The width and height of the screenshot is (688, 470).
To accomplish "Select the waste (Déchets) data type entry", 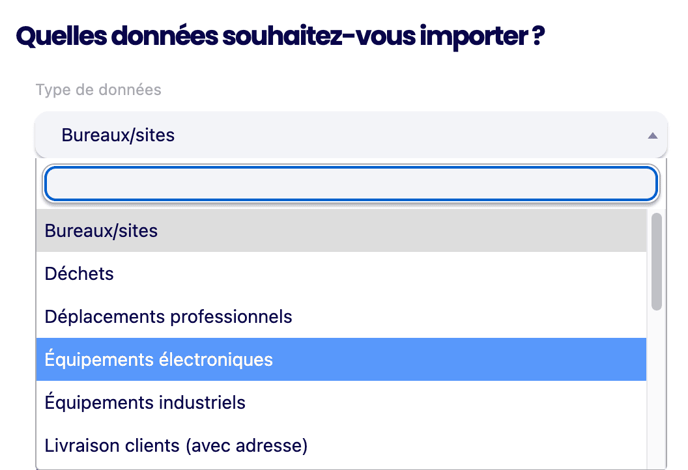I will [x=340, y=274].
